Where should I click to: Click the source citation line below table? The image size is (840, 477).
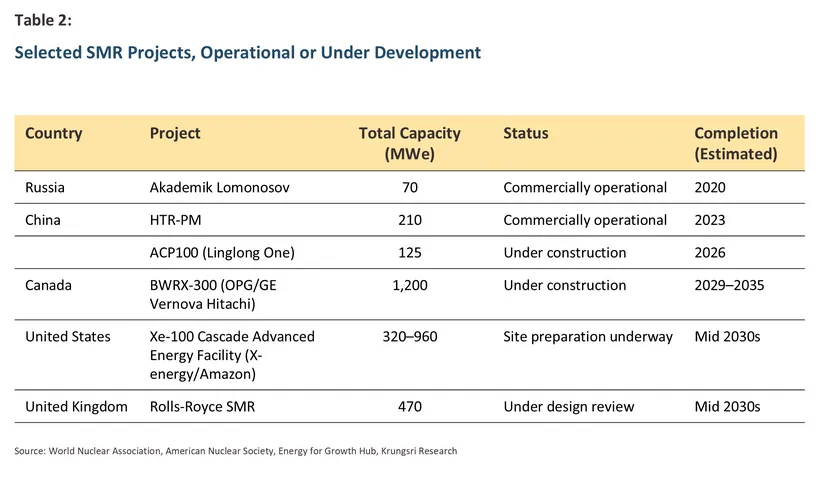click(x=236, y=451)
